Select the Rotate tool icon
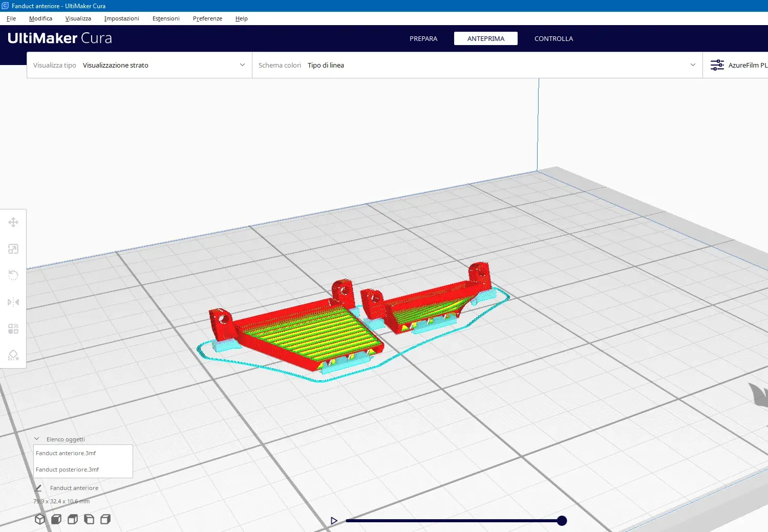Screen dimensions: 768x532 [x=13, y=275]
